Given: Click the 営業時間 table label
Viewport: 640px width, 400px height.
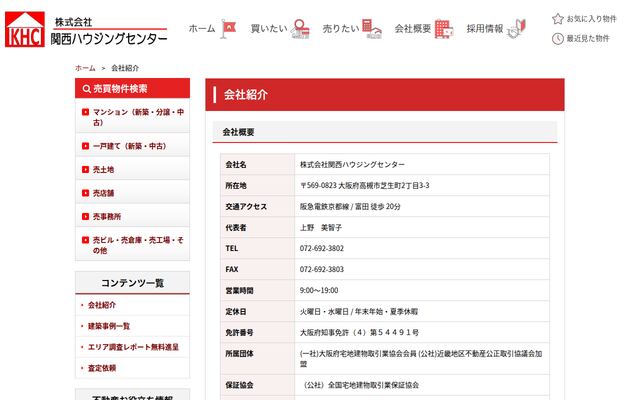Looking at the screenshot, I should pyautogui.click(x=239, y=291).
